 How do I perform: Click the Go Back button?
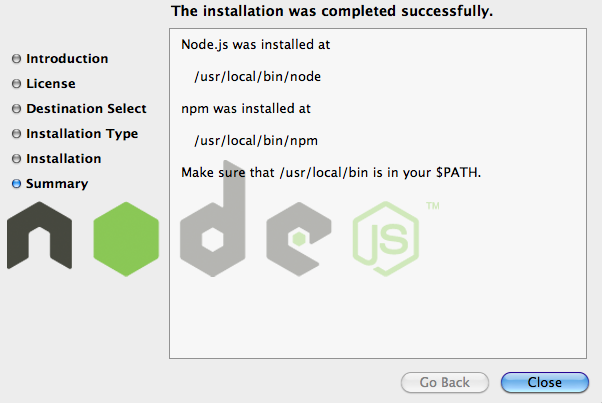[x=445, y=382]
